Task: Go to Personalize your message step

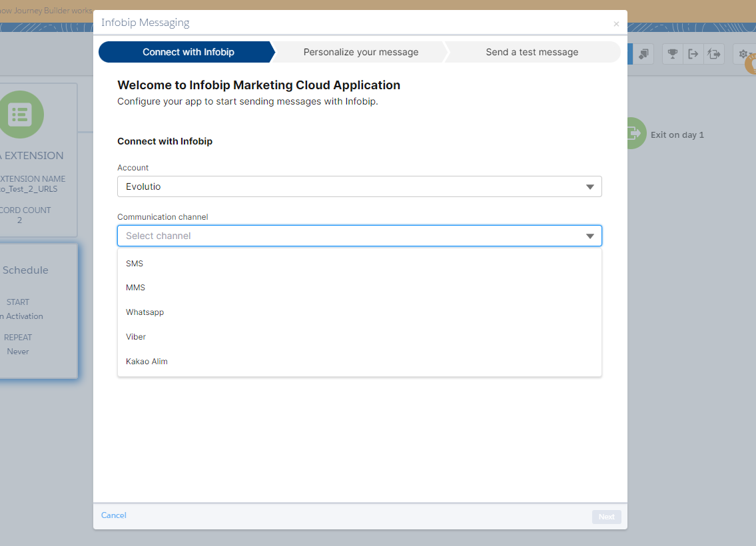Action: [360, 52]
